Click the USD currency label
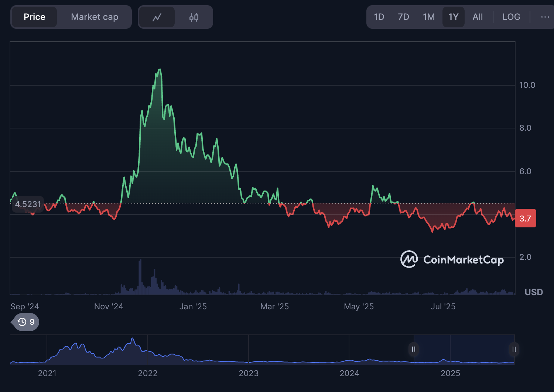The image size is (554, 392). coord(534,292)
